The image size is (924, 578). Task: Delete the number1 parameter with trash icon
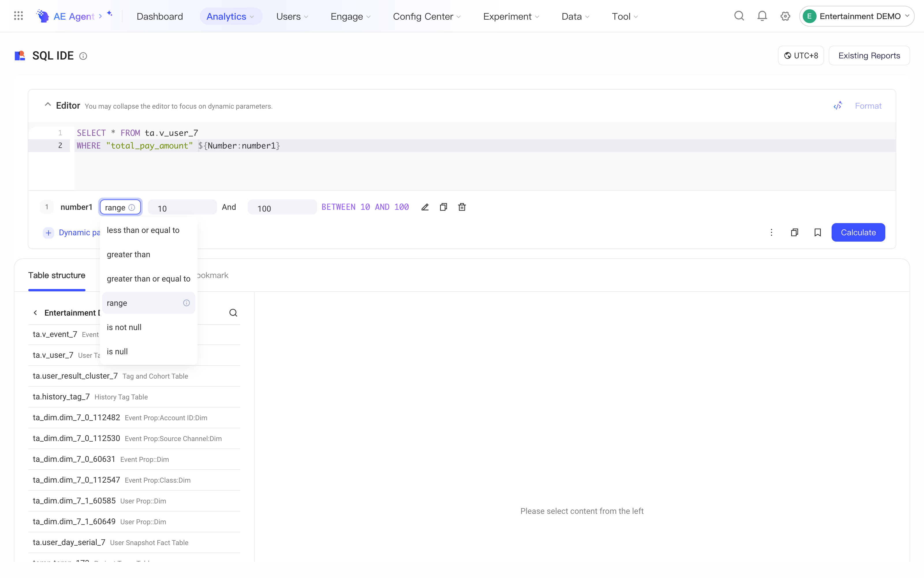pyautogui.click(x=462, y=207)
